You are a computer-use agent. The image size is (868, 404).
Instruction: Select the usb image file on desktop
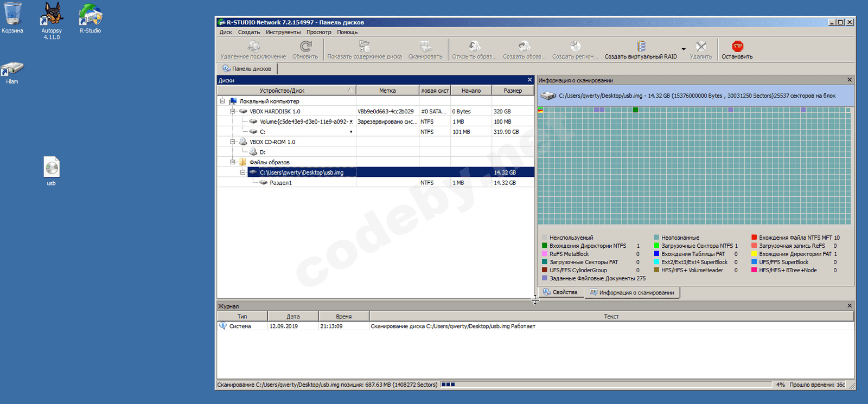point(52,168)
